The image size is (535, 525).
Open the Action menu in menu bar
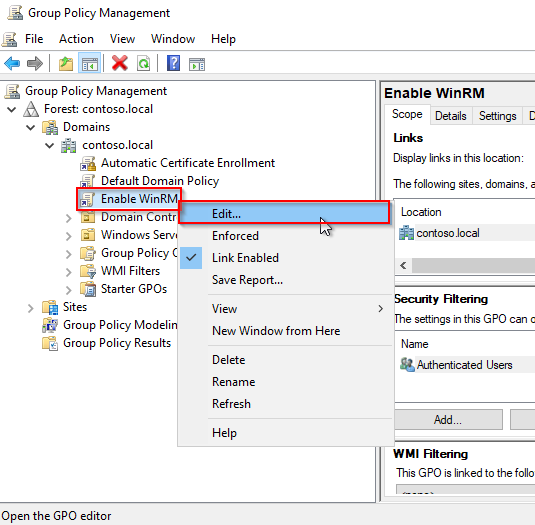[x=76, y=39]
